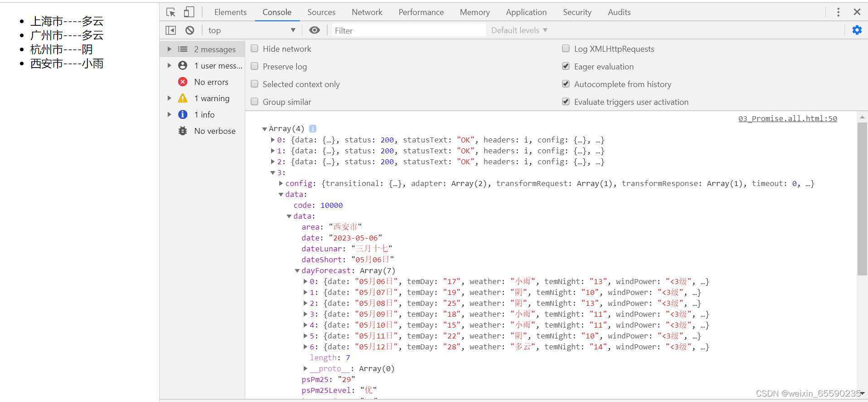Click the console vertical scrollbar thumb

tap(862, 199)
